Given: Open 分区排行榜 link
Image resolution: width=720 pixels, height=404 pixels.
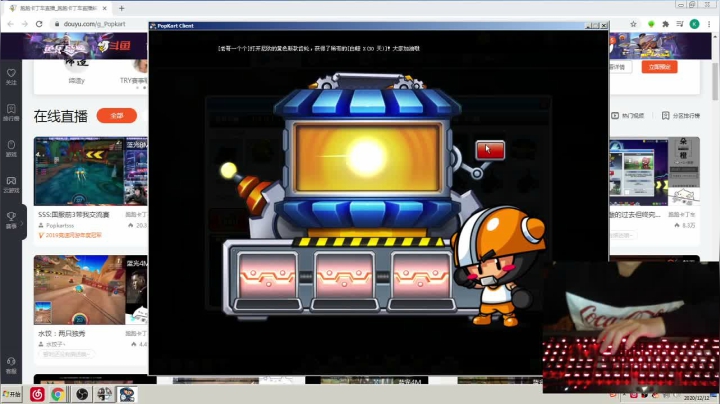Looking at the screenshot, I should (681, 116).
